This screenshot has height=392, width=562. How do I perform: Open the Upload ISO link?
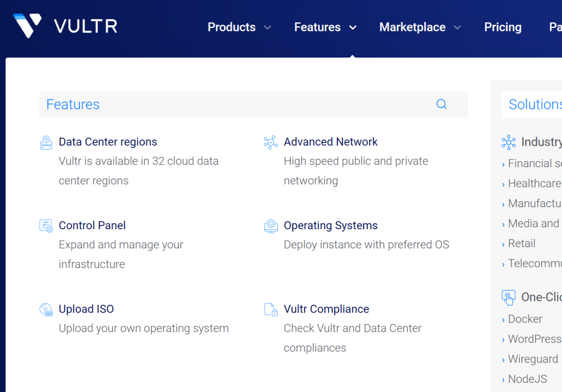[x=86, y=309]
